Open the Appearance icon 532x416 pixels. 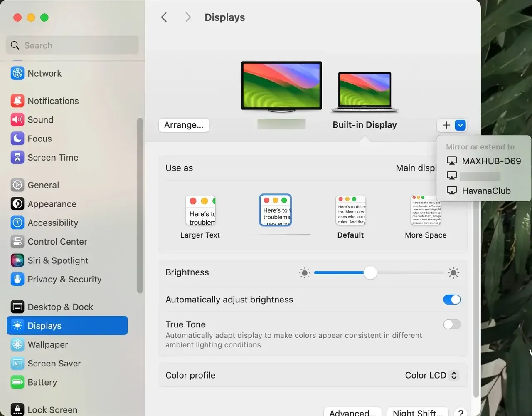pyautogui.click(x=17, y=204)
